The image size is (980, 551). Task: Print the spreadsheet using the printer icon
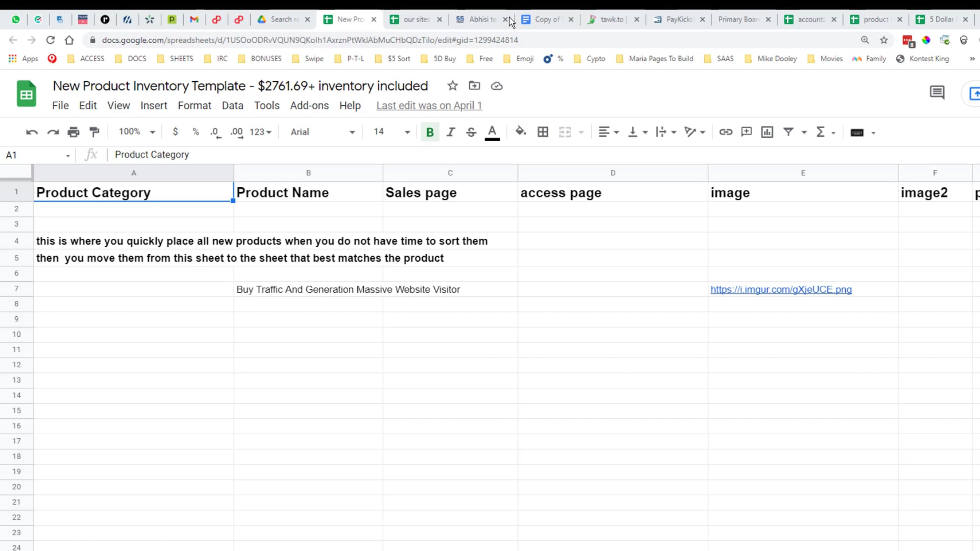click(73, 132)
